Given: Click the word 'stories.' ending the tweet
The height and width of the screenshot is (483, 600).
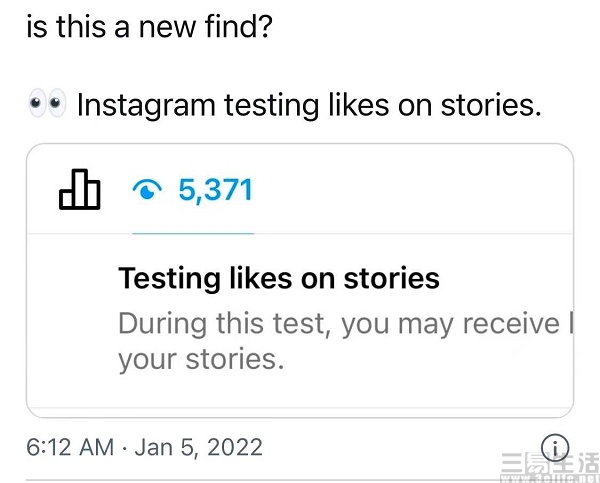Looking at the screenshot, I should (491, 105).
